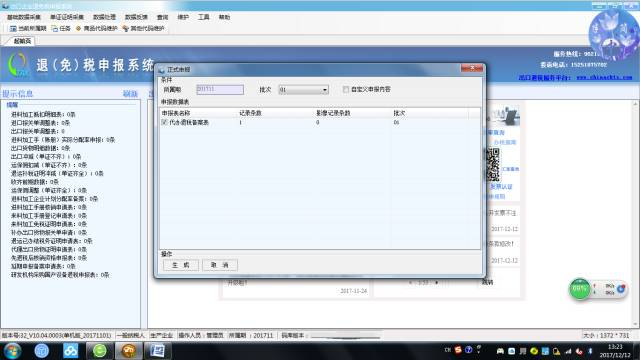Open the 基础数据采集 menu
Screen dimensions: 640x360
(x=24, y=17)
